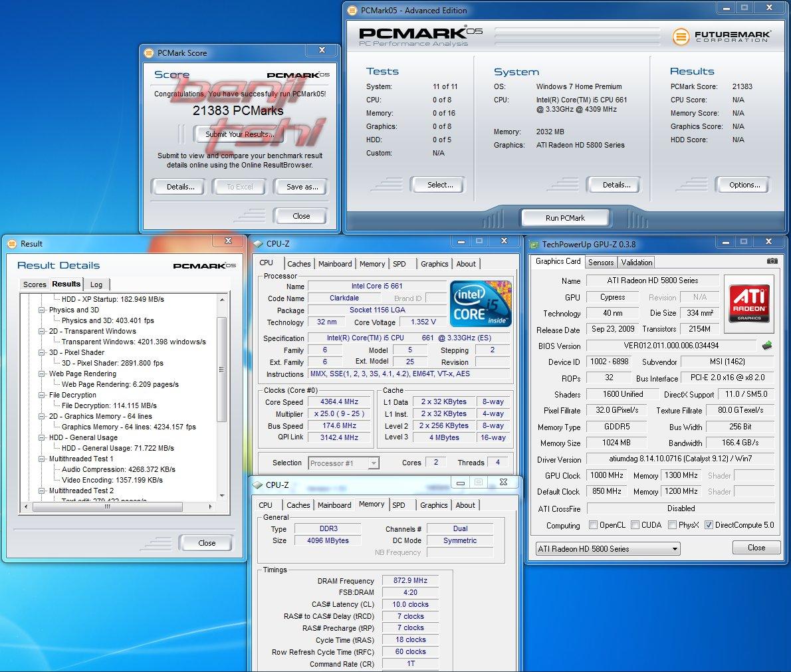Collapse the Web Page Rendering node
The height and width of the screenshot is (672, 791).
tap(42, 374)
